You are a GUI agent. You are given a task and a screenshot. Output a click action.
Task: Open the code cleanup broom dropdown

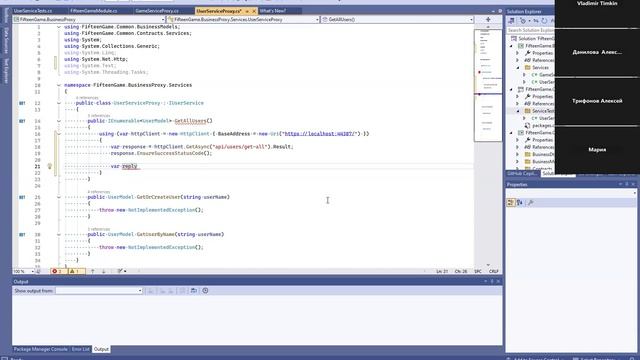pos(122,271)
